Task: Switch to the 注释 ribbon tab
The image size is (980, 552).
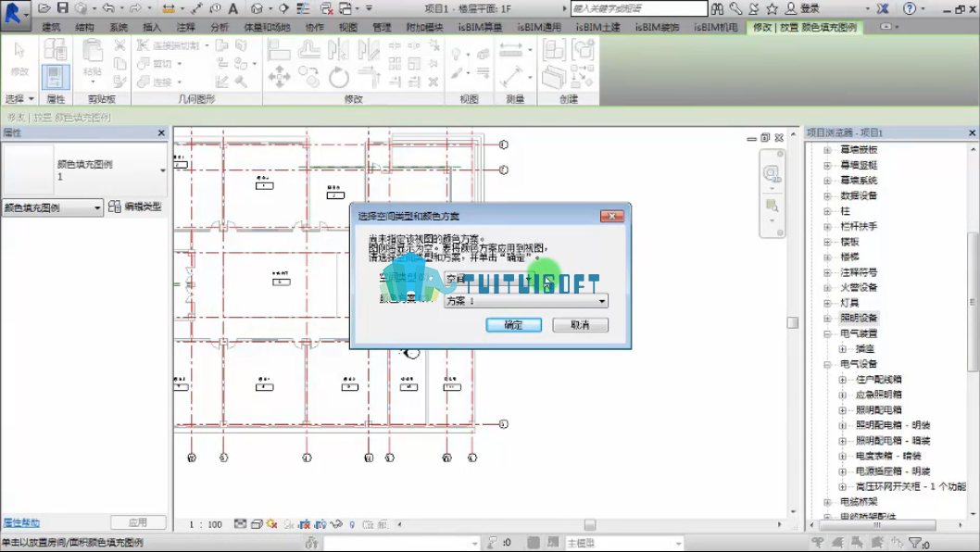Action: coord(185,28)
